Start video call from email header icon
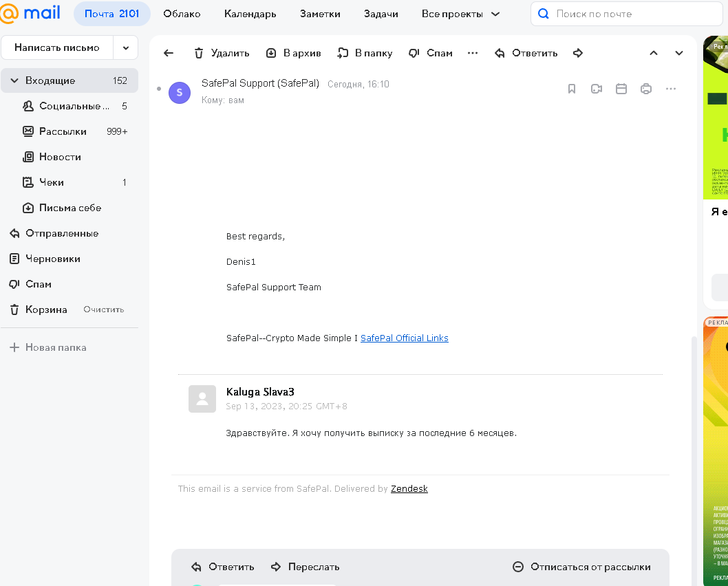Image resolution: width=728 pixels, height=586 pixels. point(597,89)
